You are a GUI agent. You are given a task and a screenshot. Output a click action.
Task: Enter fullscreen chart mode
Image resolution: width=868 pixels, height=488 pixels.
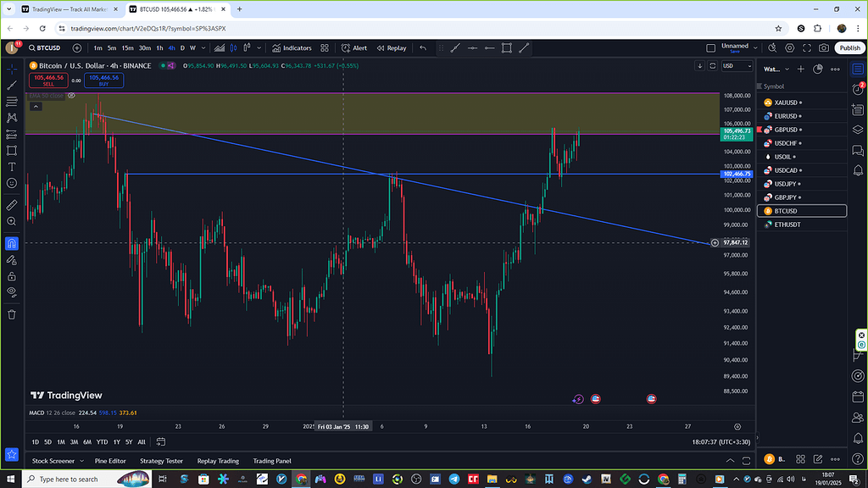pos(805,48)
